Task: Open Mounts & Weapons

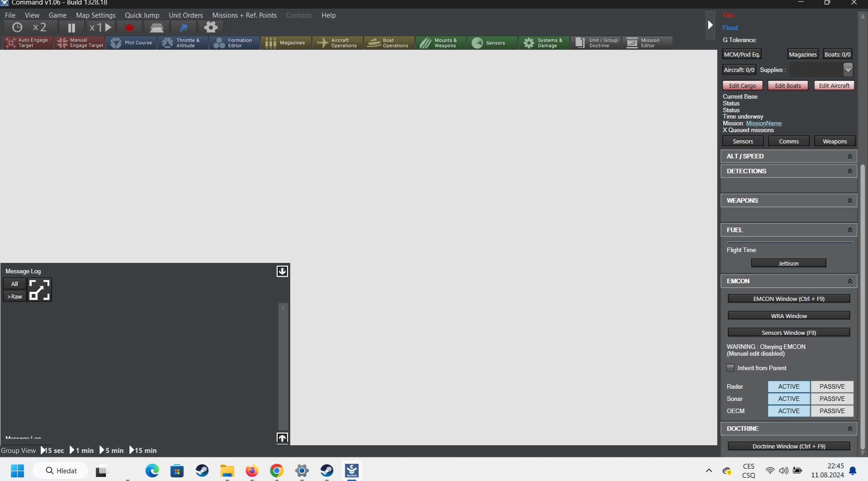Action: tap(441, 43)
